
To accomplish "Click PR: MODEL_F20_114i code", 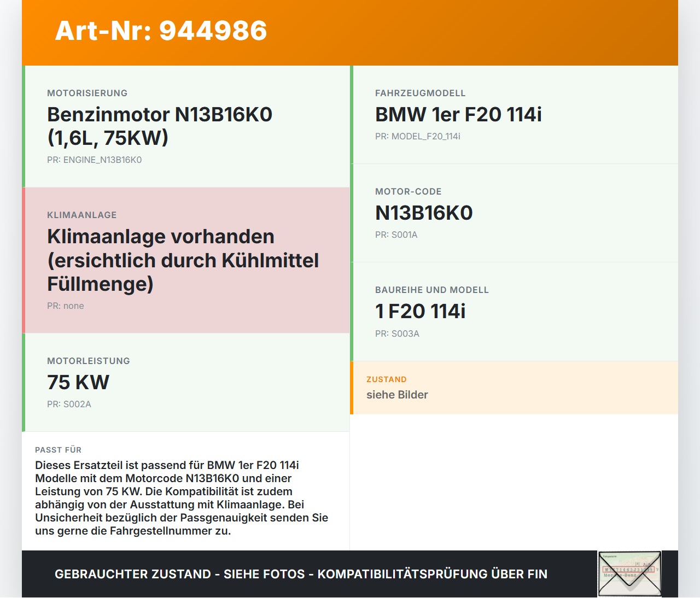I will [x=418, y=137].
